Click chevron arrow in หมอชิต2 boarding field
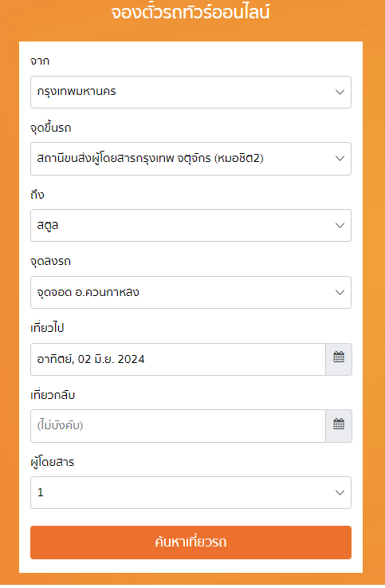The height and width of the screenshot is (588, 385). pyautogui.click(x=340, y=159)
